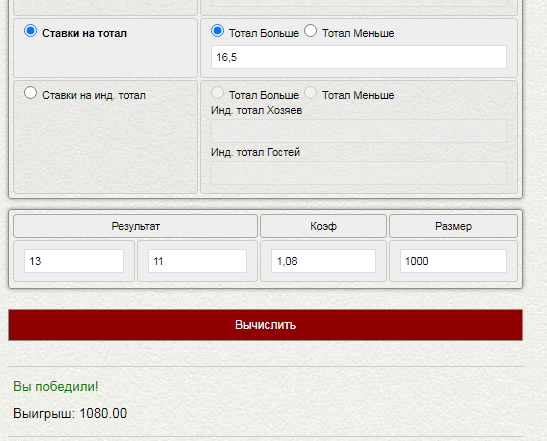This screenshot has width=547, height=441.
Task: Select the 'Ставки на инд. тотал' radio button
Action: [x=30, y=93]
